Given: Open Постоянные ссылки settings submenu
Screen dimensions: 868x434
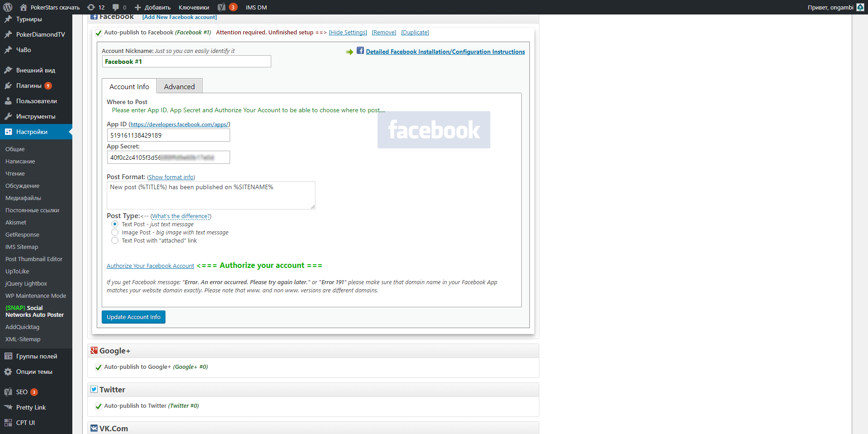Looking at the screenshot, I should coord(32,210).
